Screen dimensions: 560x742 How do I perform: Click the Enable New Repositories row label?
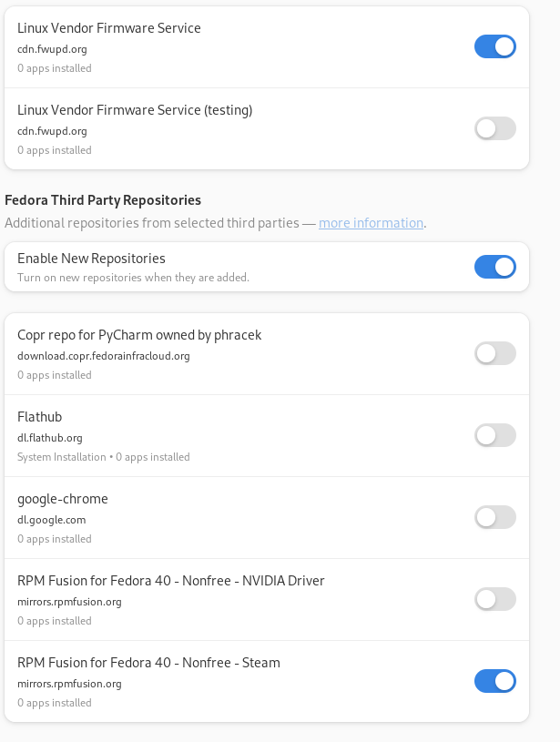[x=91, y=259]
